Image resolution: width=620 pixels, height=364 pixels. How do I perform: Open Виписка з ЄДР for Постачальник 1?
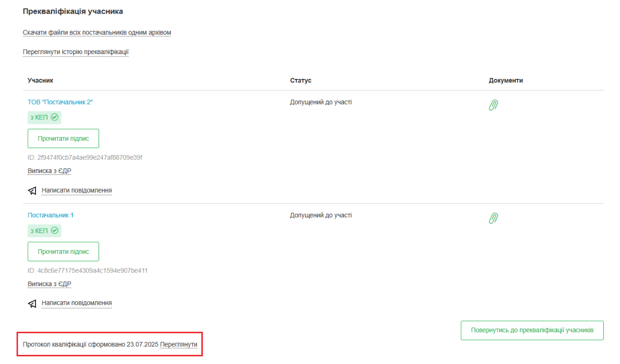[x=49, y=284]
